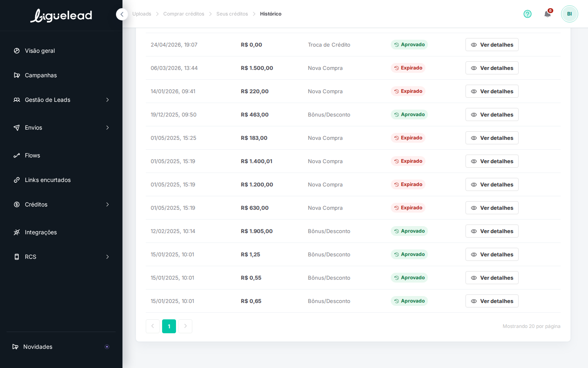Click the Integrações icon
Viewport: 588px width, 368px height.
pos(17,232)
